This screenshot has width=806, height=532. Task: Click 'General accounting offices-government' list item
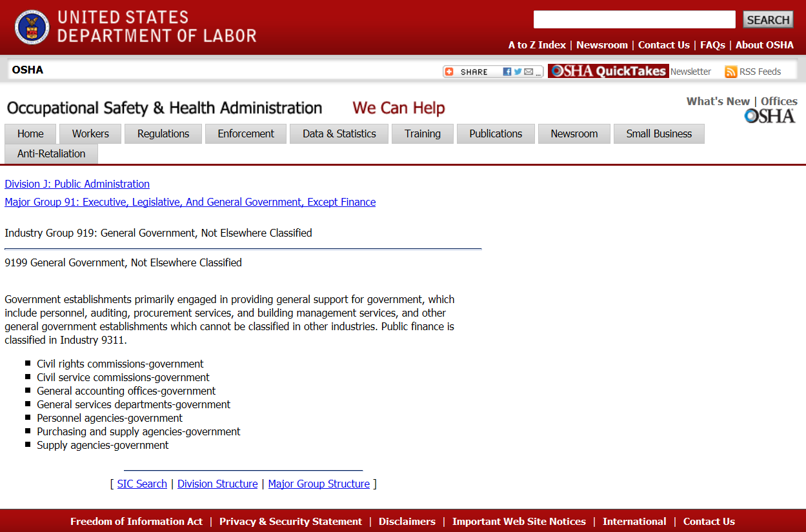point(126,391)
